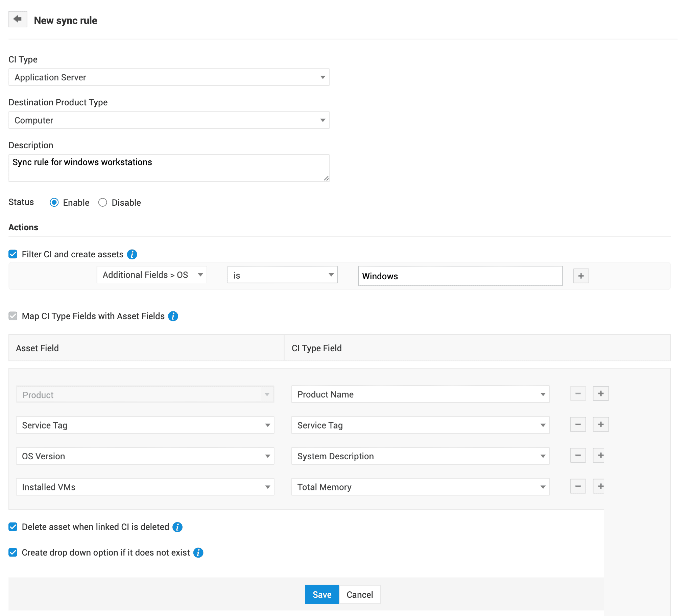Add a filter condition with plus icon
The image size is (691, 616).
click(x=581, y=276)
